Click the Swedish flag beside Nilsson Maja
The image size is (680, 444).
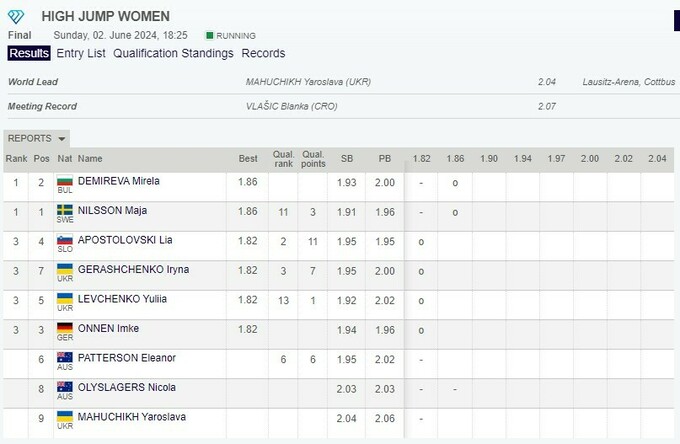tap(64, 210)
